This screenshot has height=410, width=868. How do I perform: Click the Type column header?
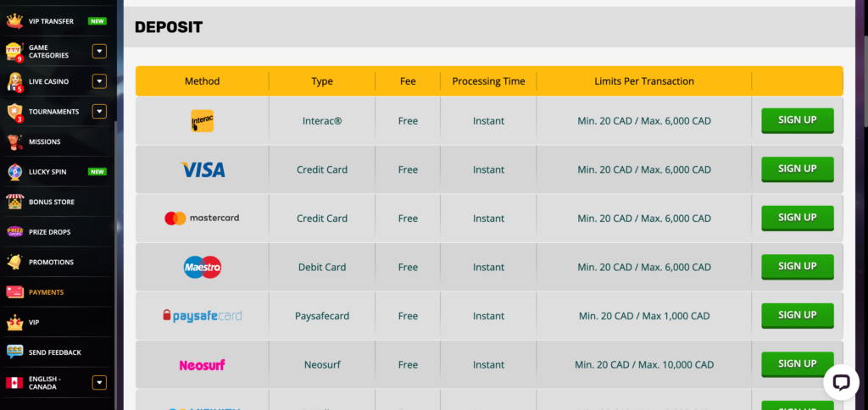click(322, 81)
